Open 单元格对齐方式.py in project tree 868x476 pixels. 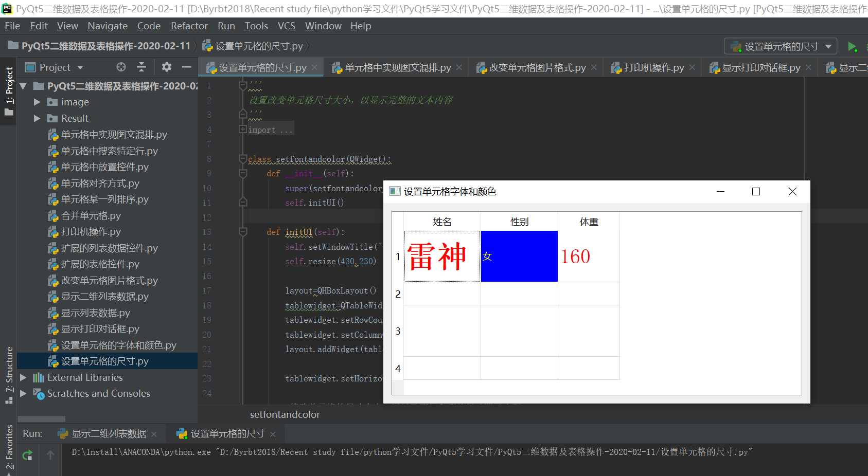point(100,184)
